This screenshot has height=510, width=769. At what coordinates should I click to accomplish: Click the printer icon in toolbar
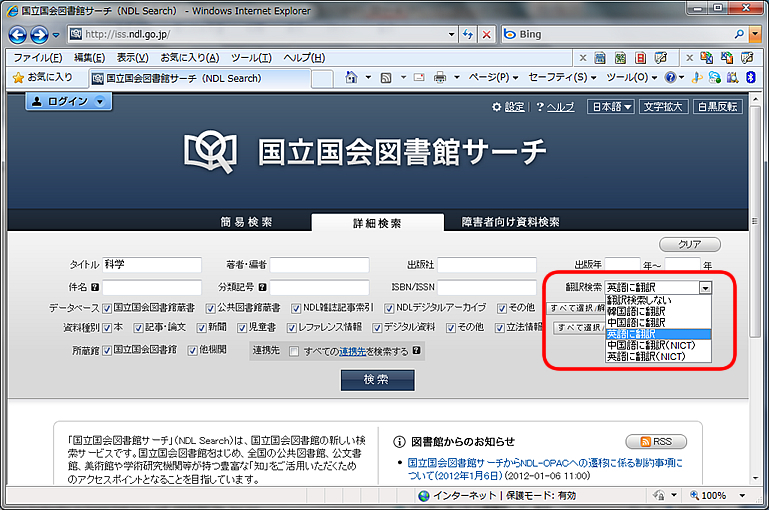pyautogui.click(x=440, y=77)
